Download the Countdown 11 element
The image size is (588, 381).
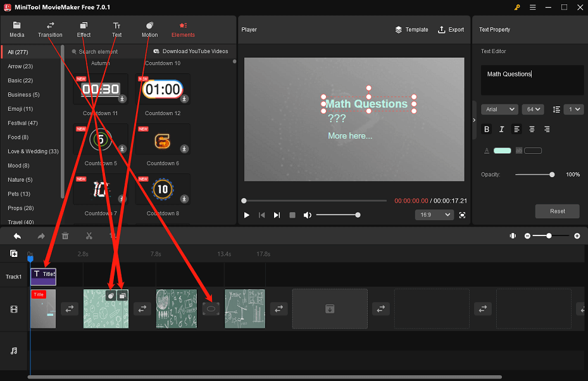122,99
